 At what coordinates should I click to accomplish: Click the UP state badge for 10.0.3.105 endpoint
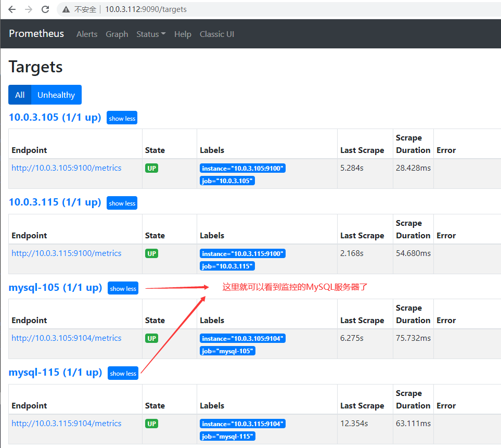pyautogui.click(x=151, y=168)
